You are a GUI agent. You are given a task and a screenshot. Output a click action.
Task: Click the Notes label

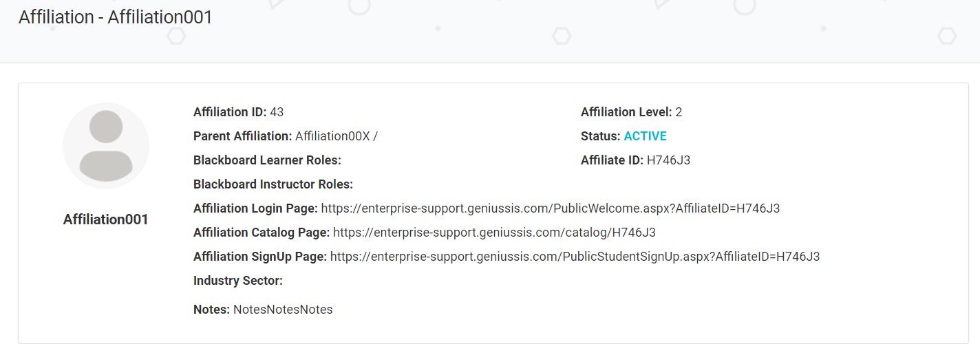(x=211, y=310)
